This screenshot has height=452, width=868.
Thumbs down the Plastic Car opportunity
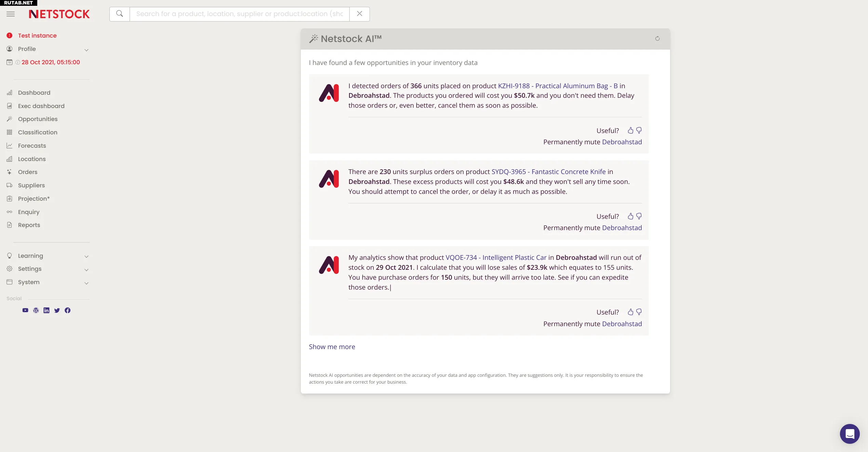click(639, 312)
